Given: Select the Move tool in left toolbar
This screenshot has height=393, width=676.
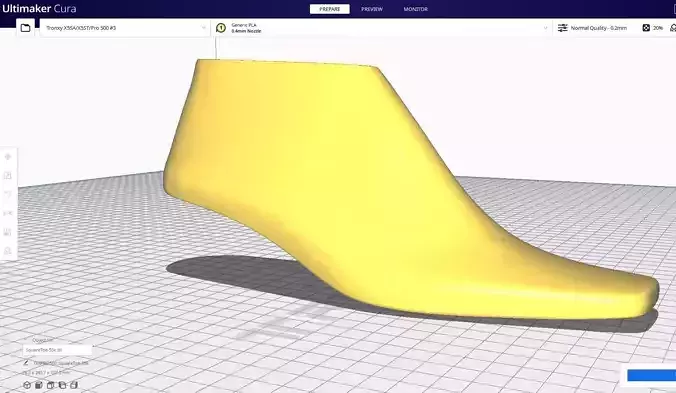Looking at the screenshot, I should pos(8,157).
